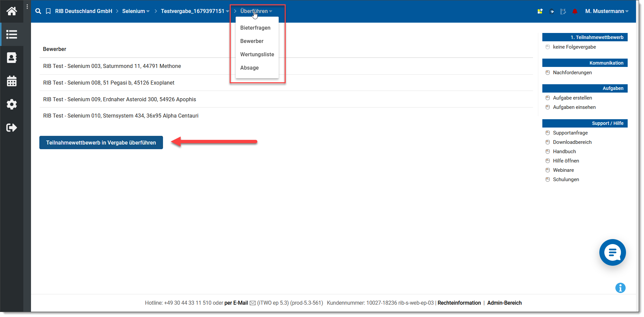644x317 pixels.
Task: Click the Bewerber column header
Action: (x=55, y=49)
